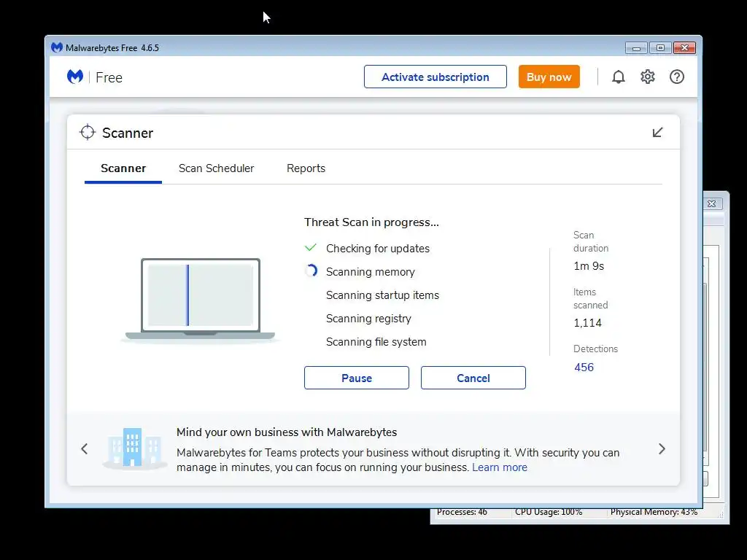Click the Threat Scan in progress heading
The image size is (747, 560).
pyautogui.click(x=371, y=222)
